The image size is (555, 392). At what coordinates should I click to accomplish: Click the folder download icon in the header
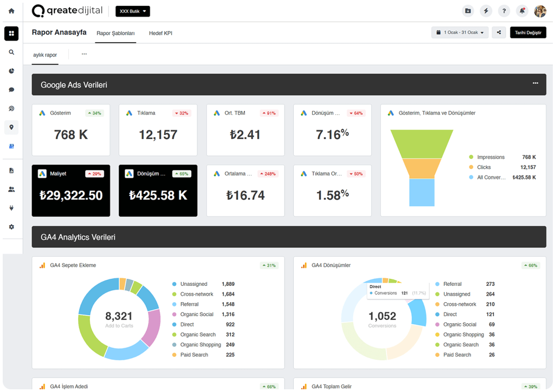pyautogui.click(x=468, y=11)
